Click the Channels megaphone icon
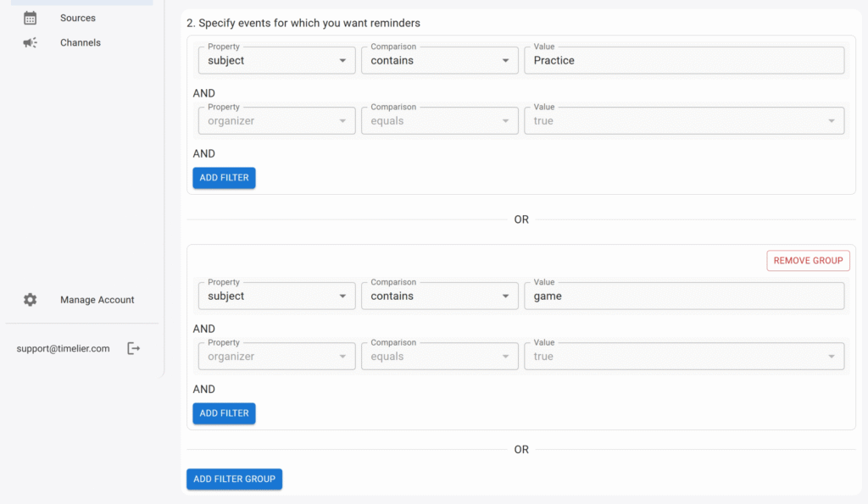 click(31, 42)
